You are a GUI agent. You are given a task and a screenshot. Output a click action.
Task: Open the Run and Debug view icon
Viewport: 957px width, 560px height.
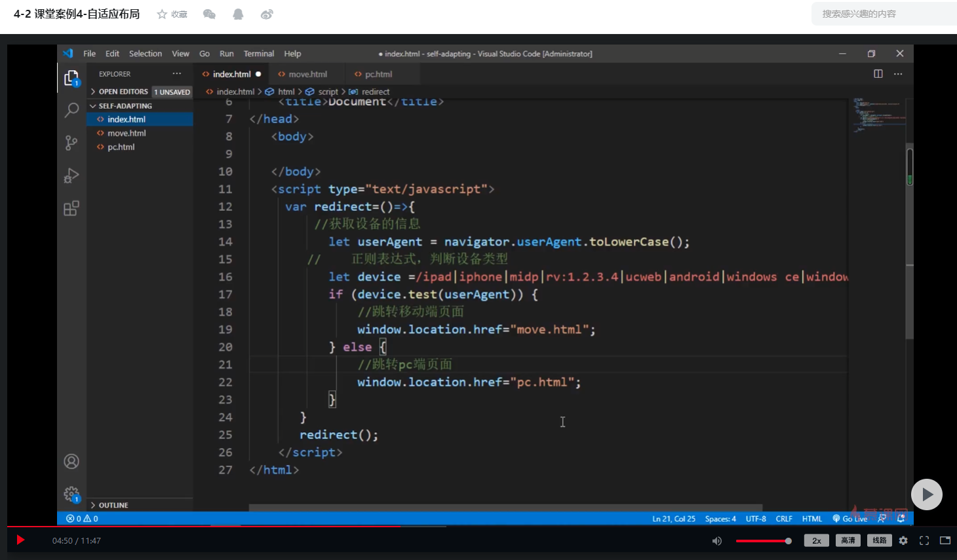point(71,176)
